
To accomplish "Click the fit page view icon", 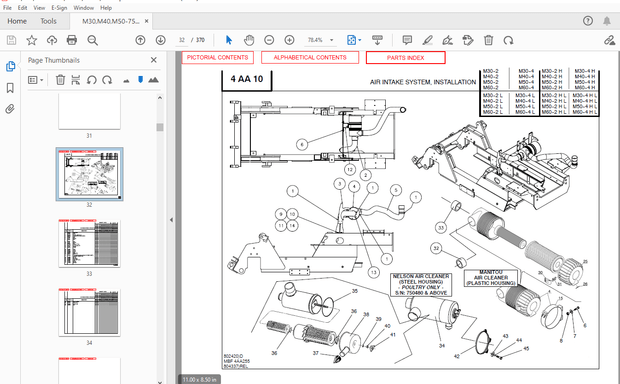I will [x=351, y=40].
